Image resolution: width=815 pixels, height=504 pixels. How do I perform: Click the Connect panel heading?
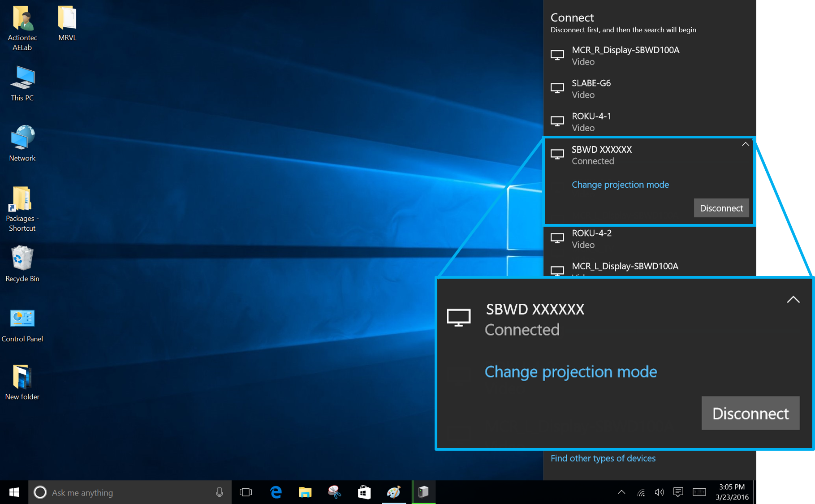point(572,17)
